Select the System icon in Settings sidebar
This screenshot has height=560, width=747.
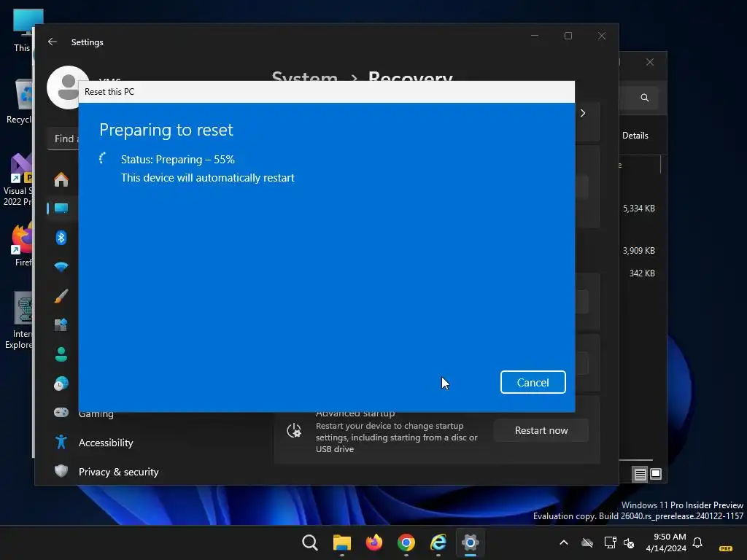(x=61, y=208)
